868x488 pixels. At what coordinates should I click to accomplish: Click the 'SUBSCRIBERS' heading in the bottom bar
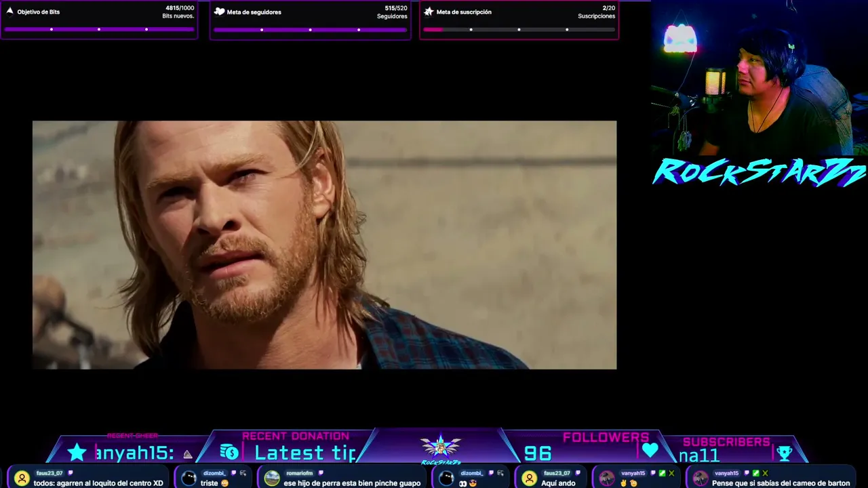pos(726,442)
